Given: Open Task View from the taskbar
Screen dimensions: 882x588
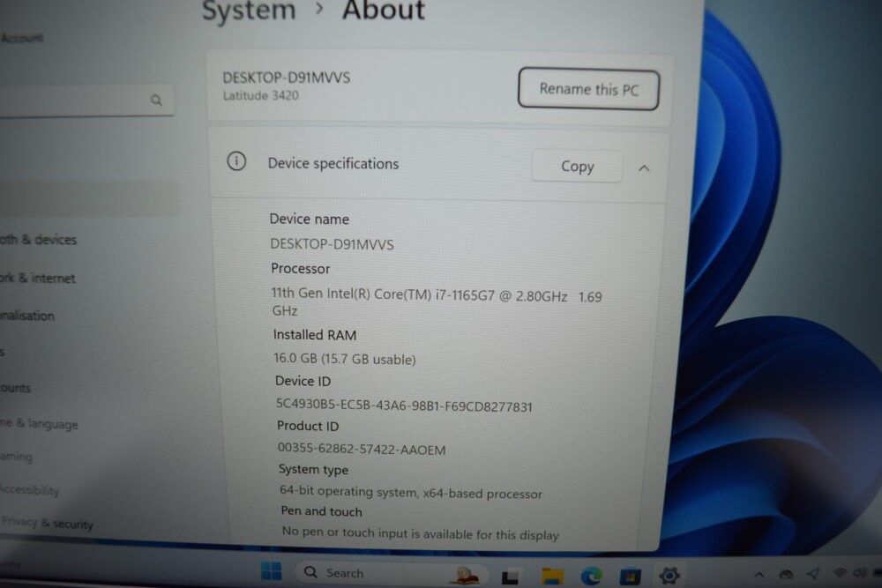Looking at the screenshot, I should pyautogui.click(x=510, y=577).
